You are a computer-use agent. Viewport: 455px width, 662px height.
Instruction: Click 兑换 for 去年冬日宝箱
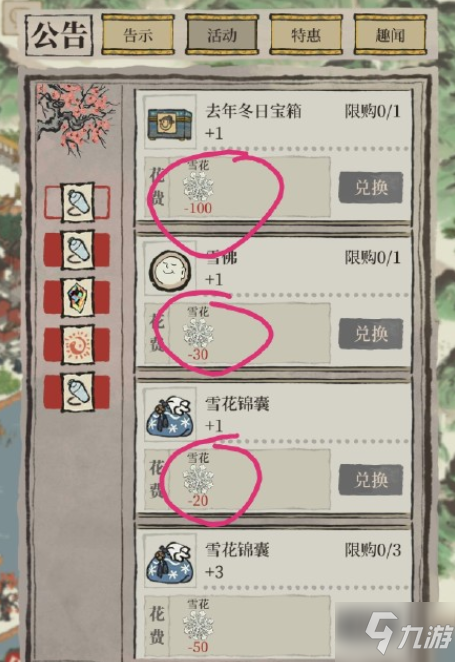point(371,187)
